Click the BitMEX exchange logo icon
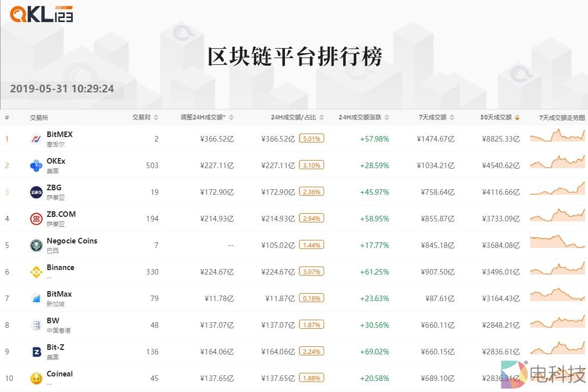 (x=36, y=139)
